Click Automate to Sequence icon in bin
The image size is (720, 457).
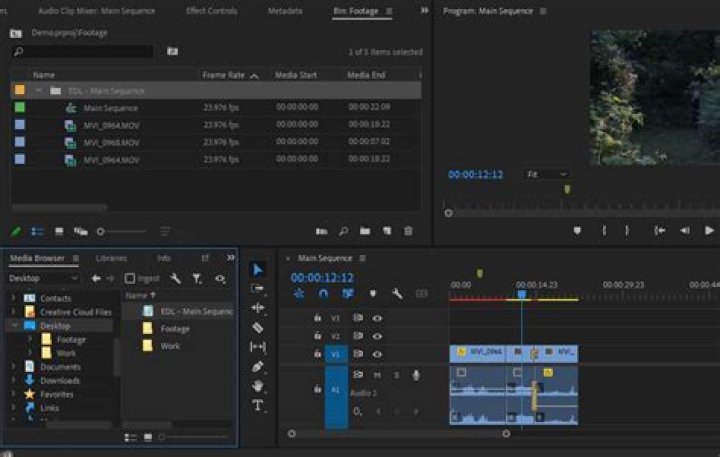(x=321, y=231)
